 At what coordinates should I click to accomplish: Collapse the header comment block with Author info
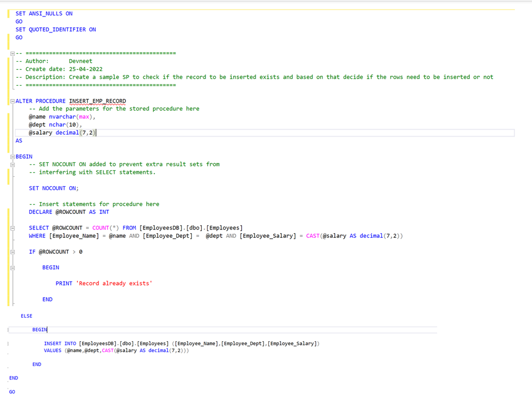(12, 53)
